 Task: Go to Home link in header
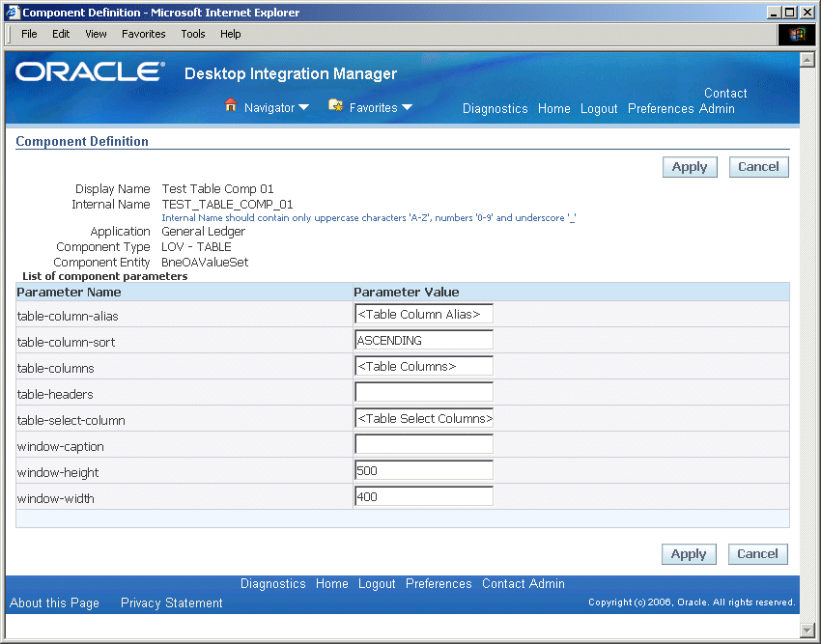pos(554,109)
